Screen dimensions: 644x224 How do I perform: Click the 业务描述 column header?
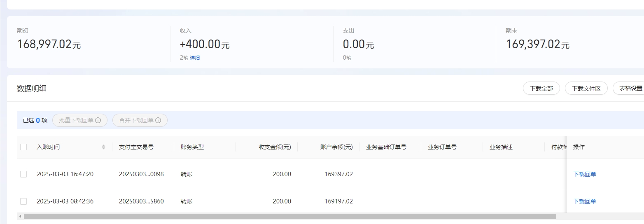(x=501, y=147)
